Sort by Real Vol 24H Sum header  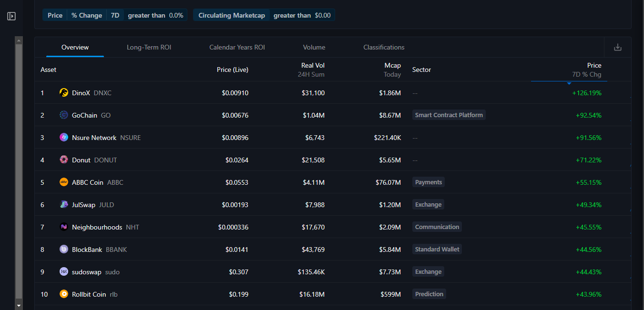tap(311, 70)
